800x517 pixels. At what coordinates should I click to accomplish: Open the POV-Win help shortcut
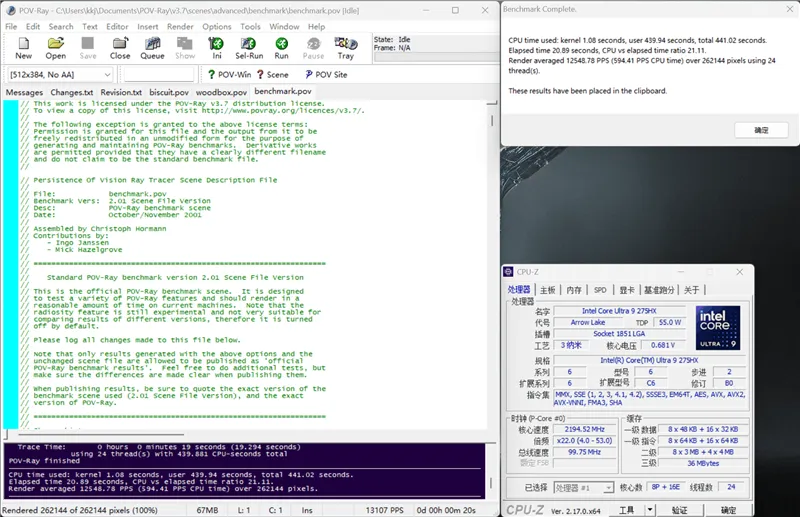click(229, 75)
